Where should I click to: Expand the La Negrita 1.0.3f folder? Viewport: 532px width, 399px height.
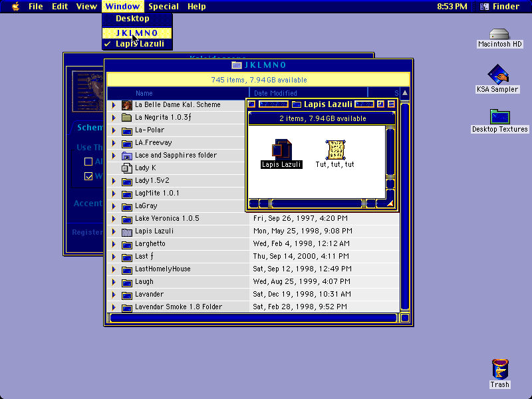(114, 118)
